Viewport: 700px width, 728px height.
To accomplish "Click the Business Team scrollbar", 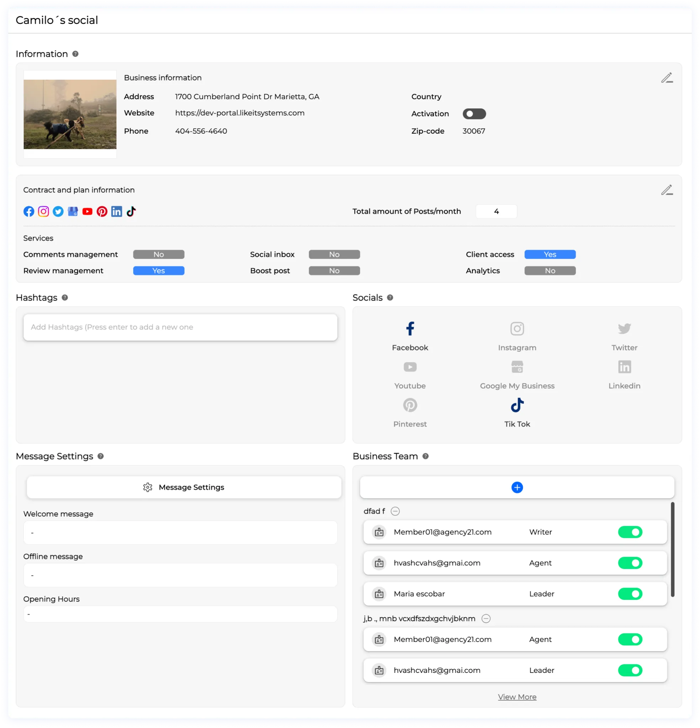I will (x=672, y=550).
